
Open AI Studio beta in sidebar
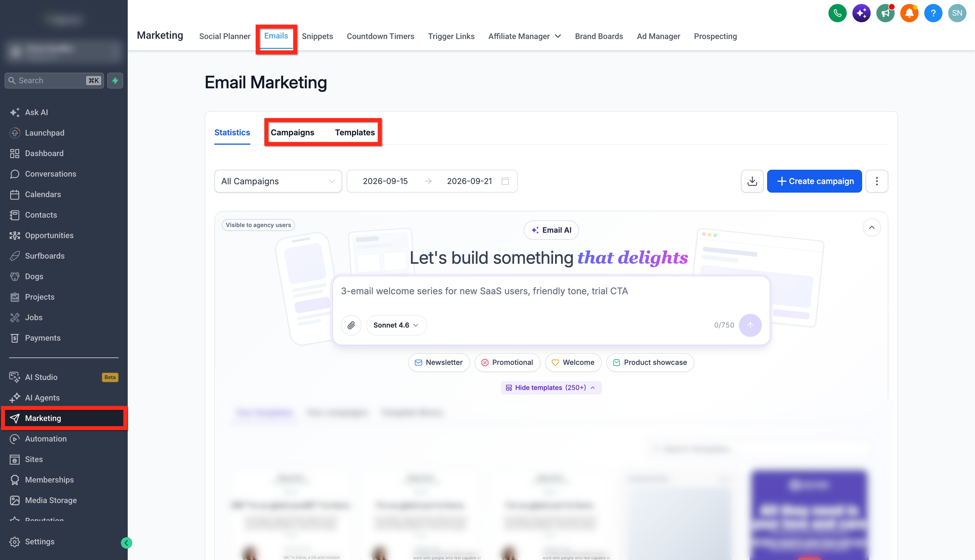[64, 377]
